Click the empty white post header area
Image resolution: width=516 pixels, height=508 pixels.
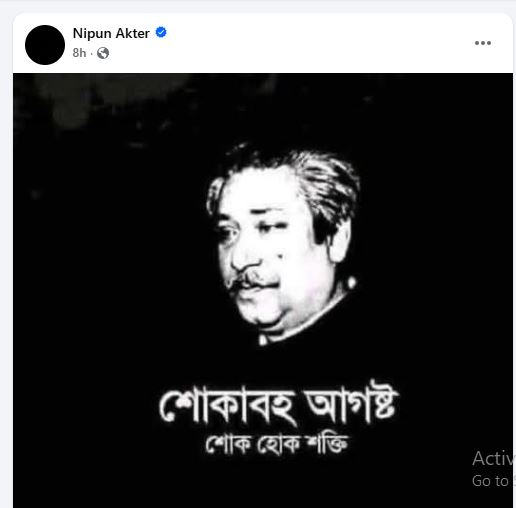click(317, 43)
